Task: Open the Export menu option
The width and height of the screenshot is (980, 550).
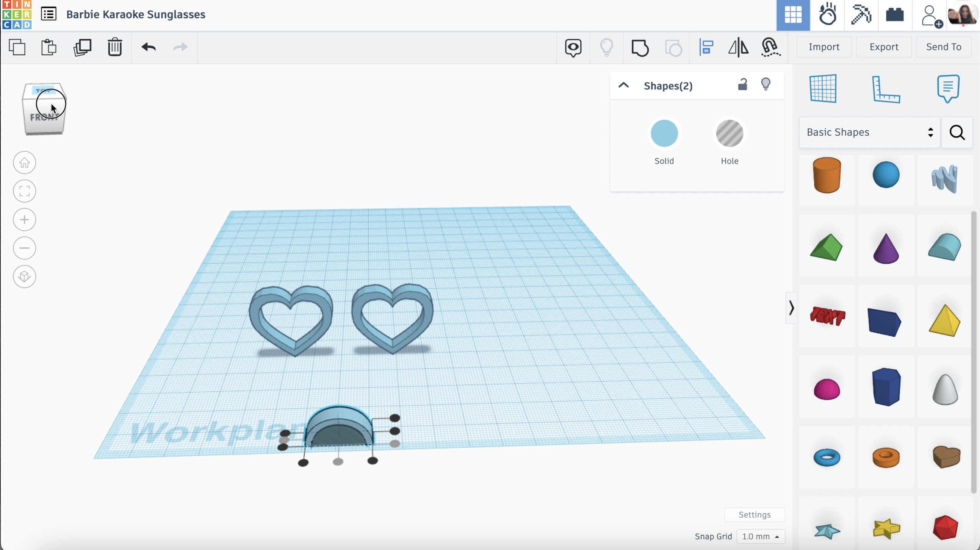Action: point(884,46)
